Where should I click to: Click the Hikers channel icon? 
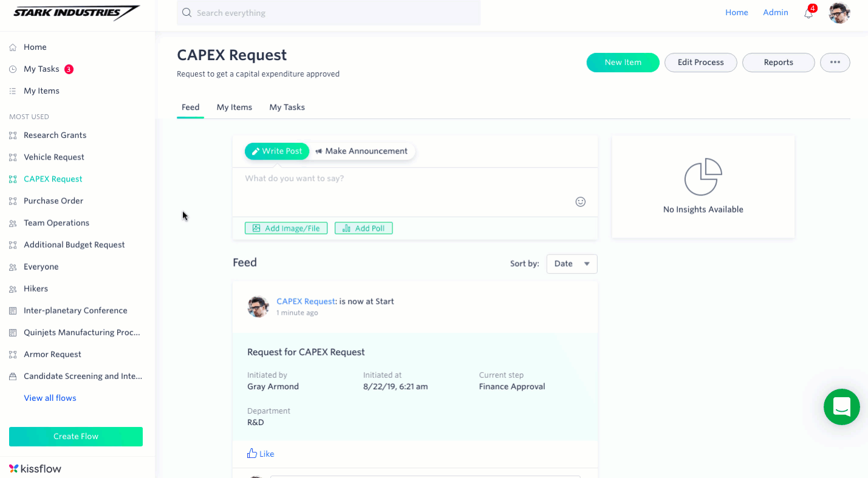(13, 289)
